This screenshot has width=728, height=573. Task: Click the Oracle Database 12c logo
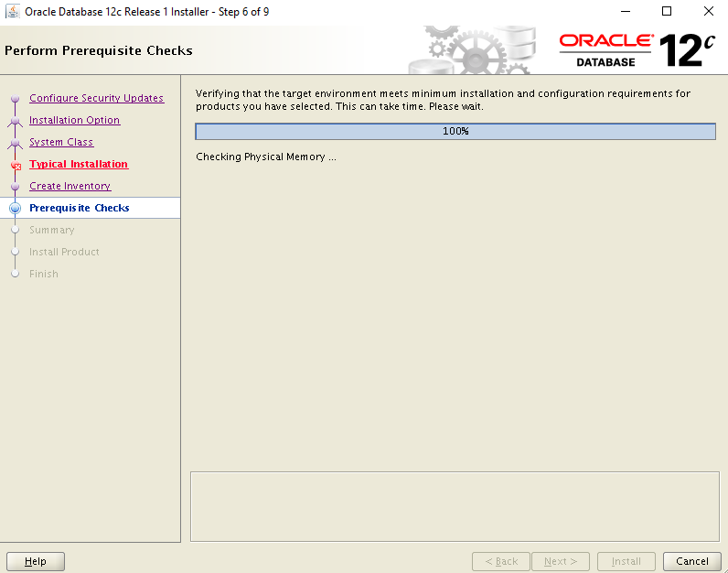pos(637,50)
